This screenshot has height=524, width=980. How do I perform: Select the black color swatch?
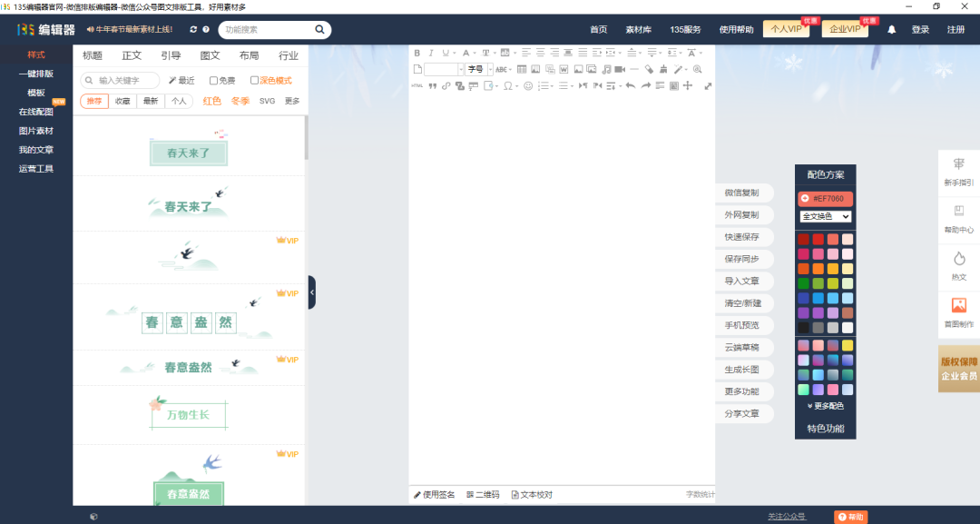click(803, 328)
